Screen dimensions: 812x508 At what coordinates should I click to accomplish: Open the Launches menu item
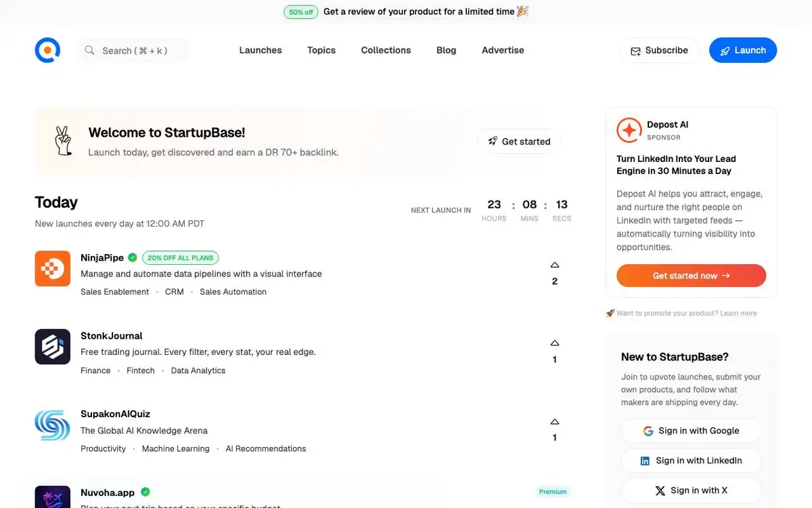pos(261,50)
